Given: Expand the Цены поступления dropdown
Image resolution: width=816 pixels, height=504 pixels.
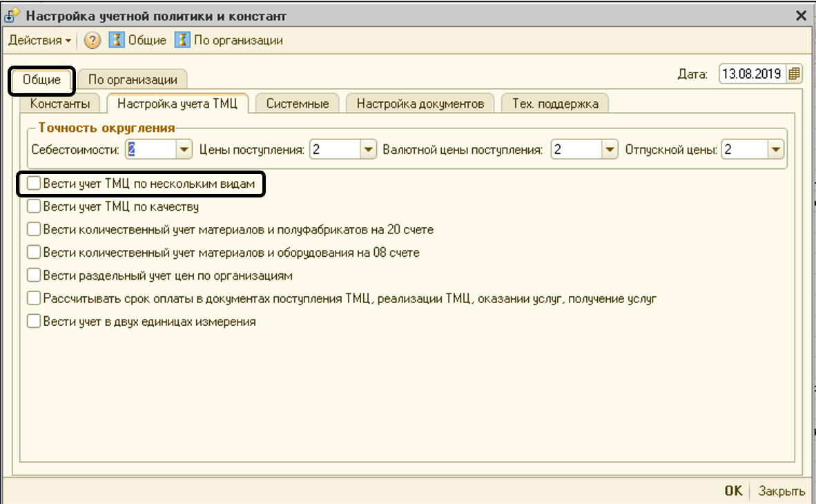Looking at the screenshot, I should click(369, 149).
